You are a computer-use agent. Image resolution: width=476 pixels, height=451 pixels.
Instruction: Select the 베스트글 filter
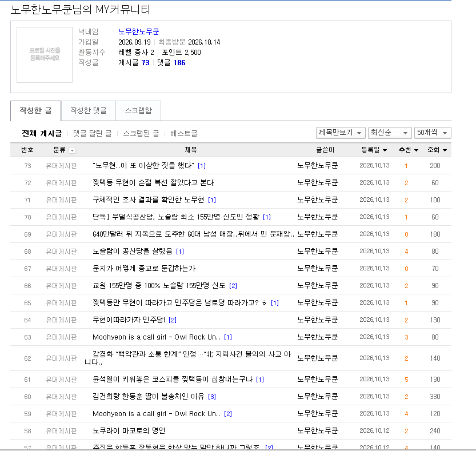pos(183,133)
